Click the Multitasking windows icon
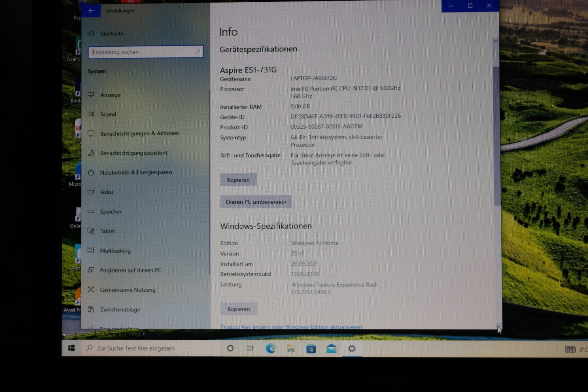The image size is (588, 392). [91, 250]
